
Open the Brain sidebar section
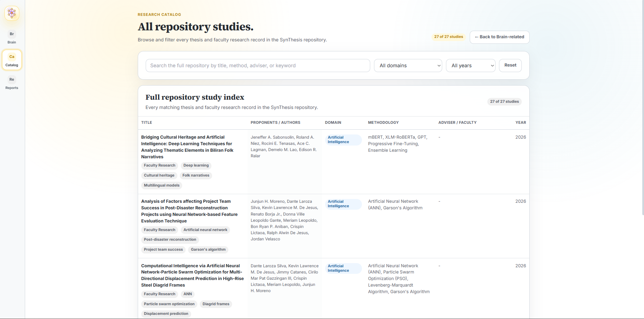(x=12, y=37)
